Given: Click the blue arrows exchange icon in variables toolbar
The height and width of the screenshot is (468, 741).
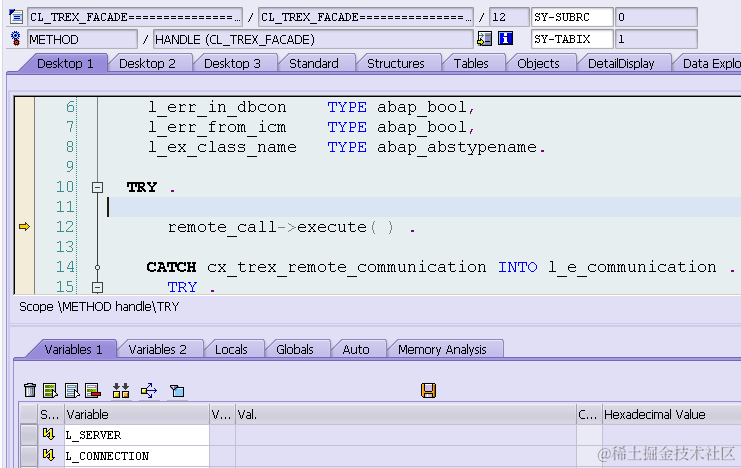Looking at the screenshot, I should (x=149, y=390).
